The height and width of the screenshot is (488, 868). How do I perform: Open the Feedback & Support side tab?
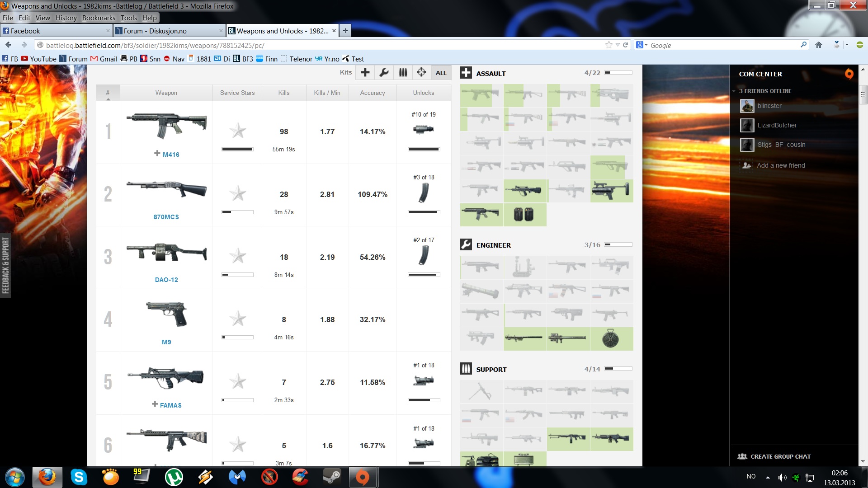(x=5, y=266)
